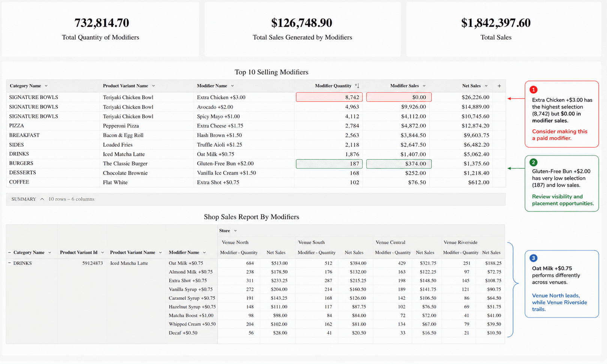
Task: Collapse all with minus beside Category Name header
Action: pyautogui.click(x=10, y=252)
